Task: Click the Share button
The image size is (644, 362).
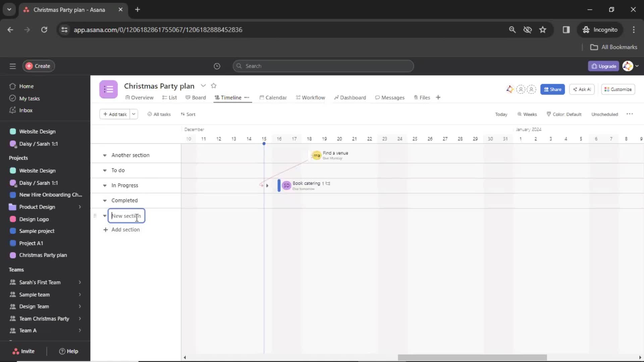Action: (x=553, y=89)
